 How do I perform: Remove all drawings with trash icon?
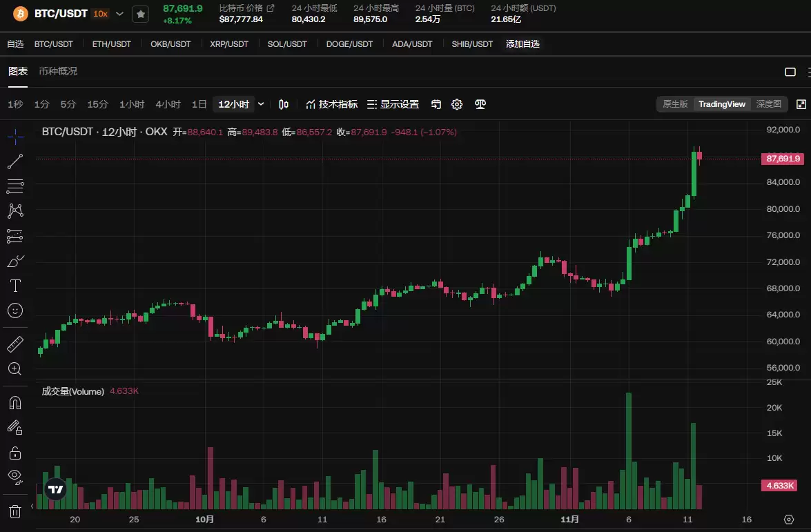pyautogui.click(x=14, y=511)
